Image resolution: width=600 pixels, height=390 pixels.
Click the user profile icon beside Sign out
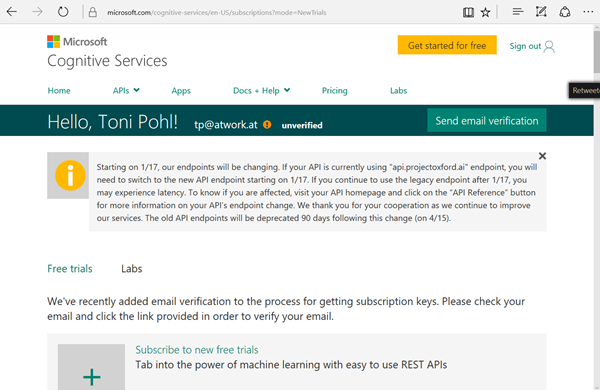(x=549, y=47)
